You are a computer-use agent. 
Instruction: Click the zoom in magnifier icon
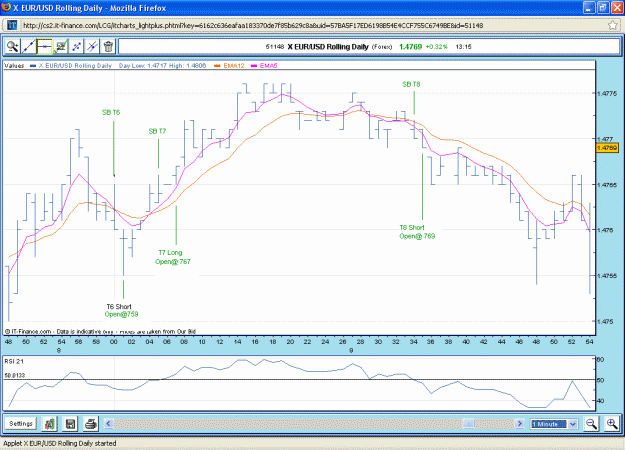611,423
